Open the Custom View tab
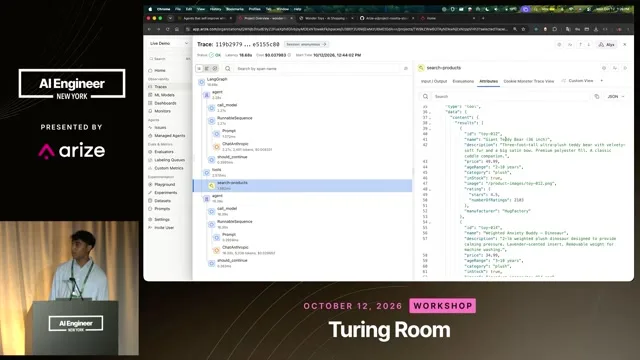Image resolution: width=640 pixels, height=360 pixels. pos(578,81)
